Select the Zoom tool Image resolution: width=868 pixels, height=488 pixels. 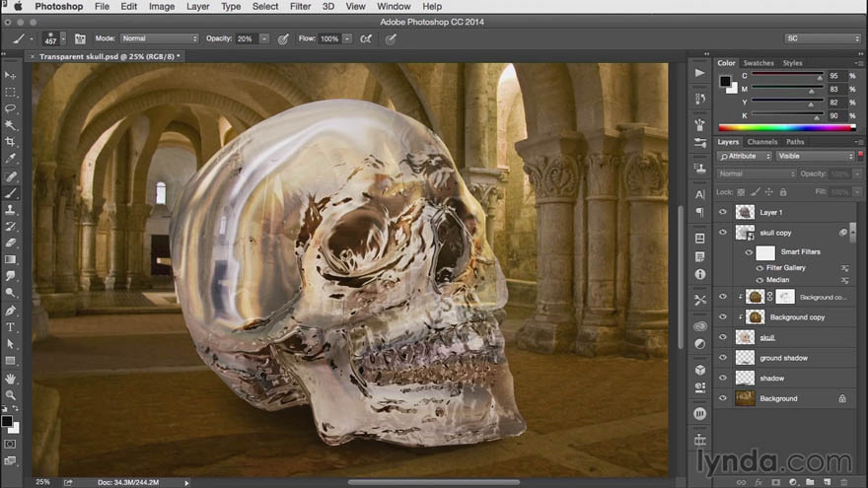click(x=10, y=395)
